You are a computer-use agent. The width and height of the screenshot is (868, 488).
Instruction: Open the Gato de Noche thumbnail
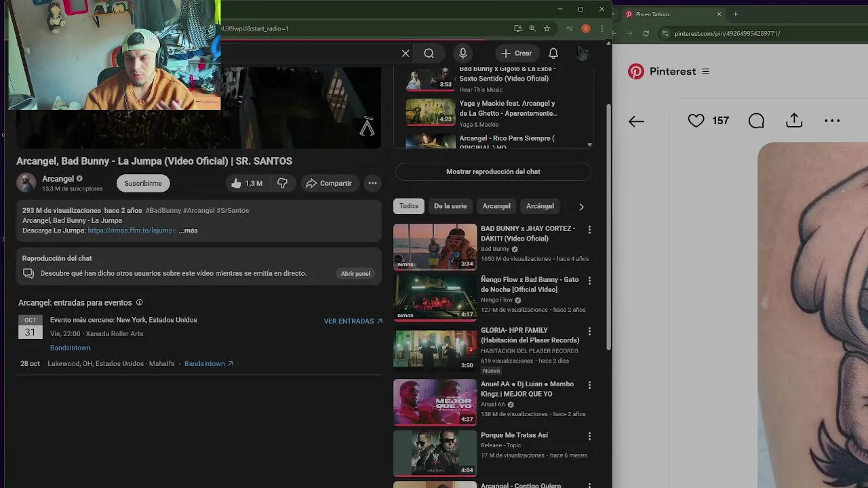pyautogui.click(x=435, y=298)
